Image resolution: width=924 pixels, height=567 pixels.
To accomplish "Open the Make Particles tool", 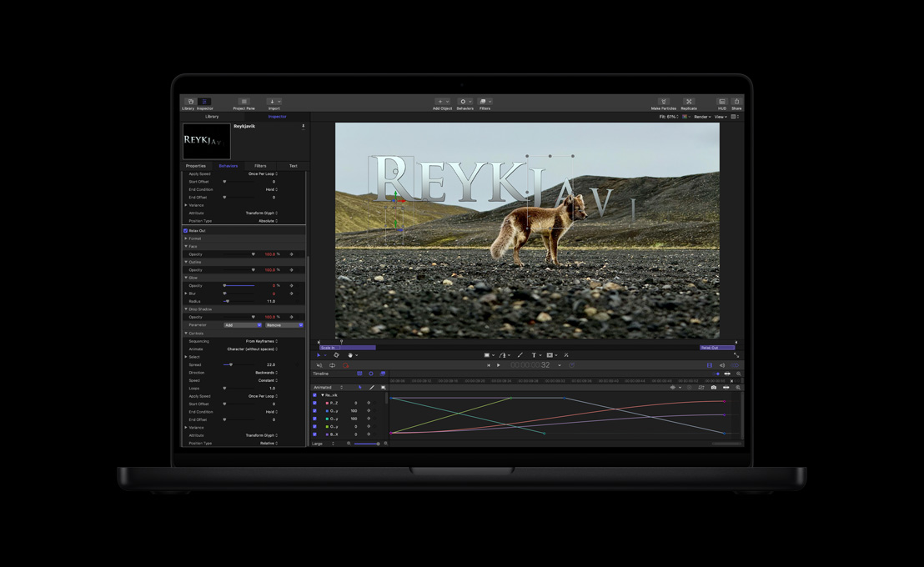I will pyautogui.click(x=664, y=101).
